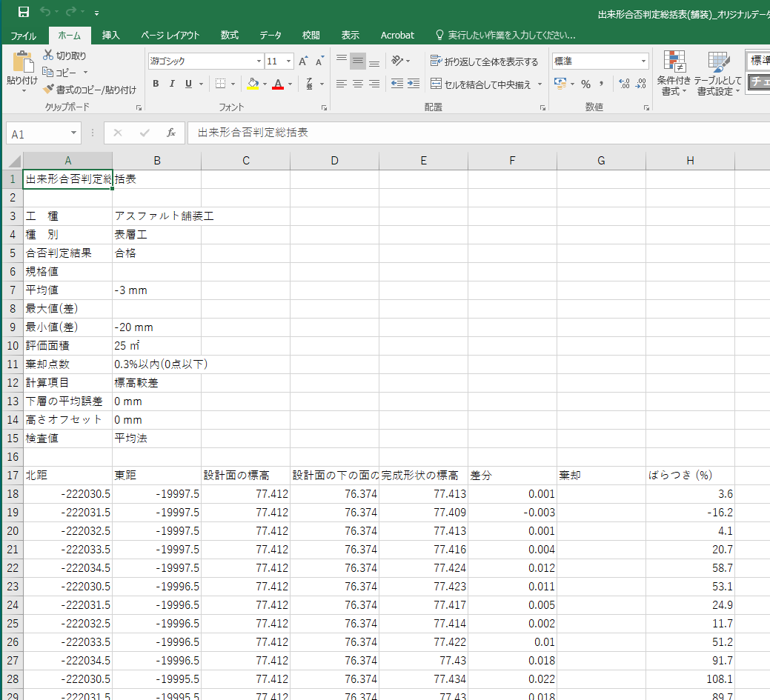Click the formula bar input area

pyautogui.click(x=479, y=133)
